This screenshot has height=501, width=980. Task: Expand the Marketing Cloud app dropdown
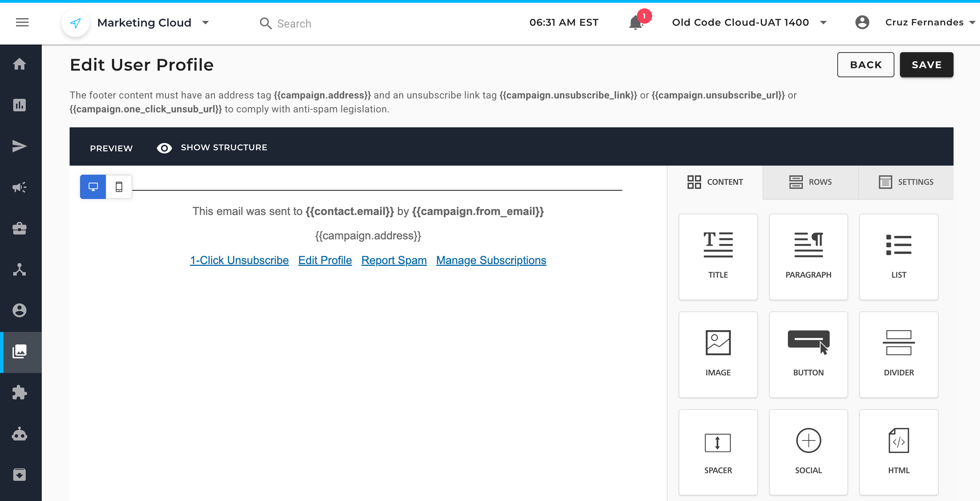[x=205, y=23]
